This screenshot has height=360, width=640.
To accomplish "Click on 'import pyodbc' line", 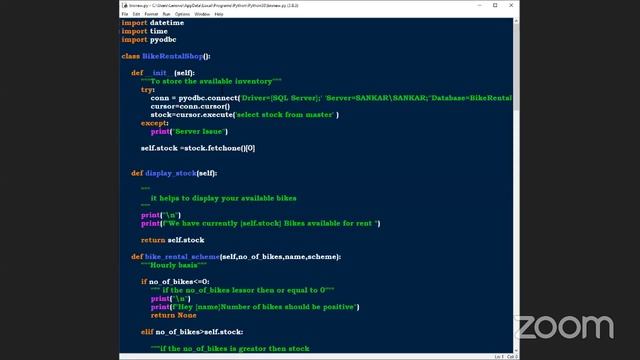I will tap(149, 40).
